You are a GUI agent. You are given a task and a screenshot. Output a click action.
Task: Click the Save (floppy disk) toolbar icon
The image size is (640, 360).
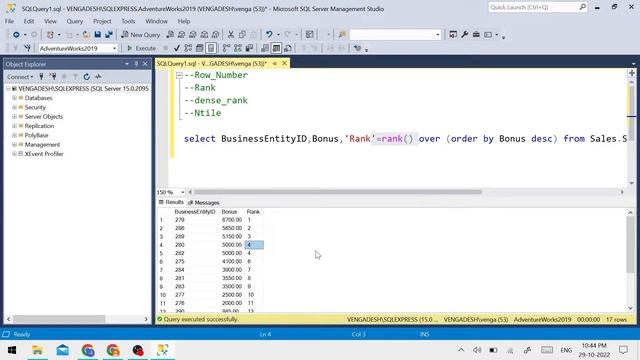tap(98, 35)
